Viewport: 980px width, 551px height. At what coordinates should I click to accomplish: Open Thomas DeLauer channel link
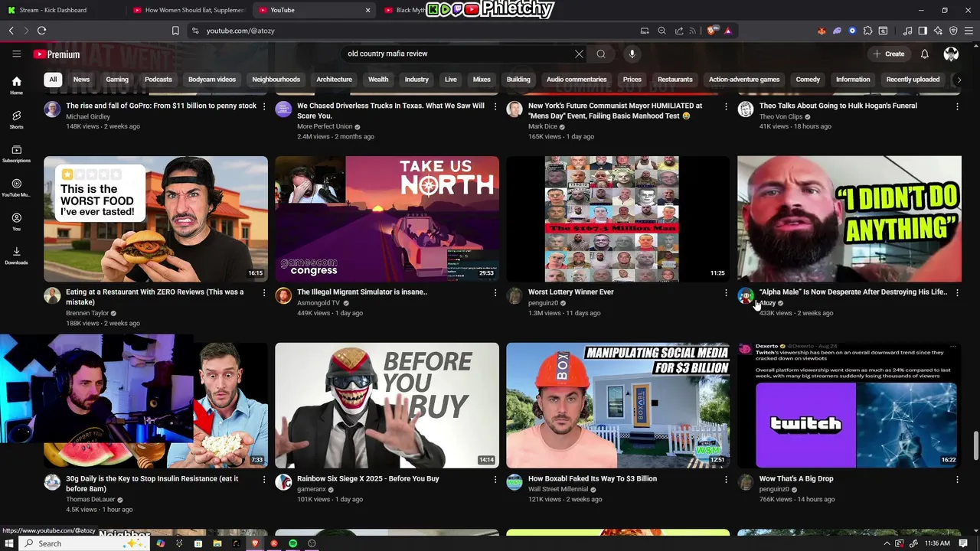click(90, 500)
